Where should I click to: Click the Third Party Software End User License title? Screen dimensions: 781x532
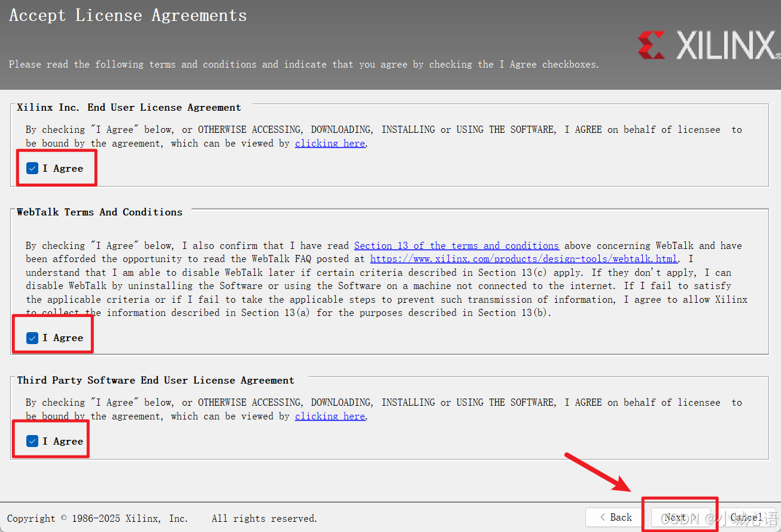pos(156,381)
